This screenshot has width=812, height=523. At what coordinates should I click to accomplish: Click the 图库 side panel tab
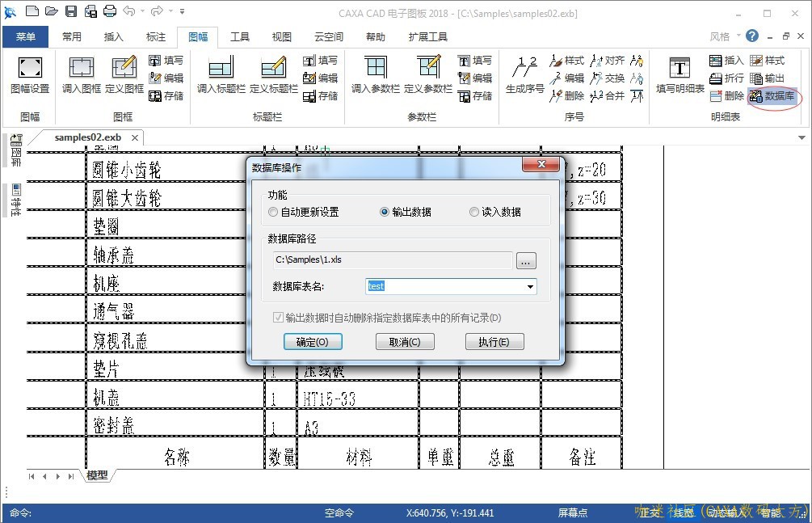(x=16, y=150)
